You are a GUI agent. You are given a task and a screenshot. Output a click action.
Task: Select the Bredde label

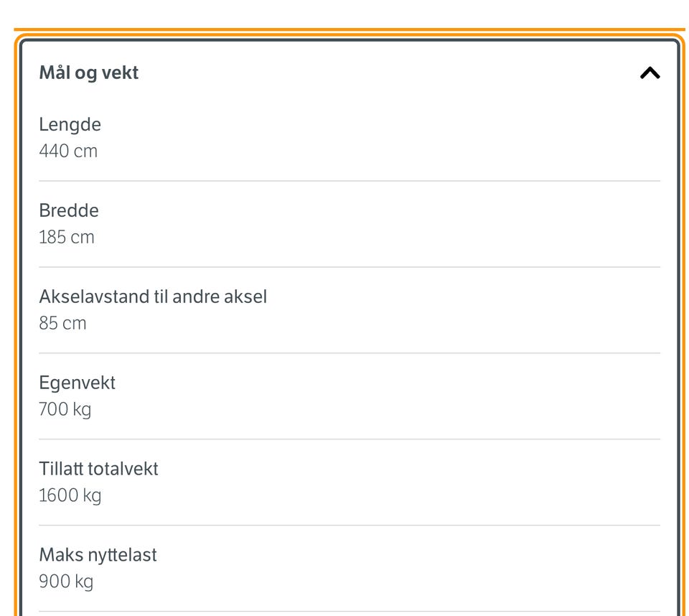click(x=69, y=210)
